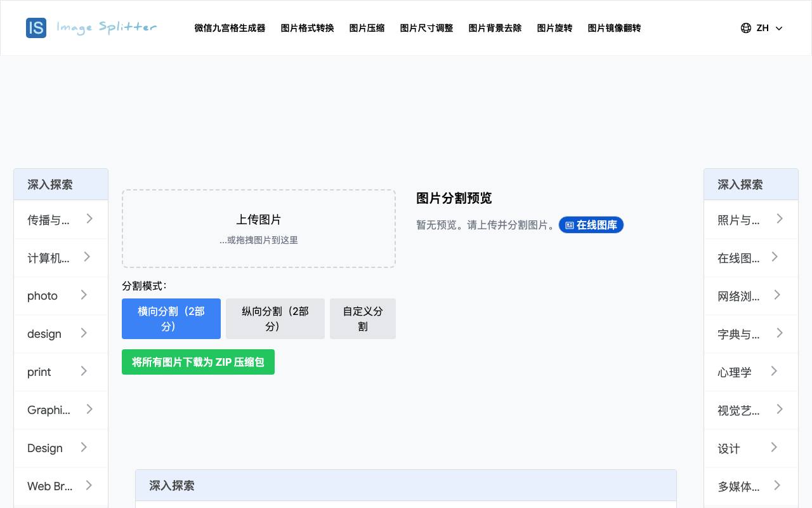Click the photo label in left sidebar

[x=43, y=296]
